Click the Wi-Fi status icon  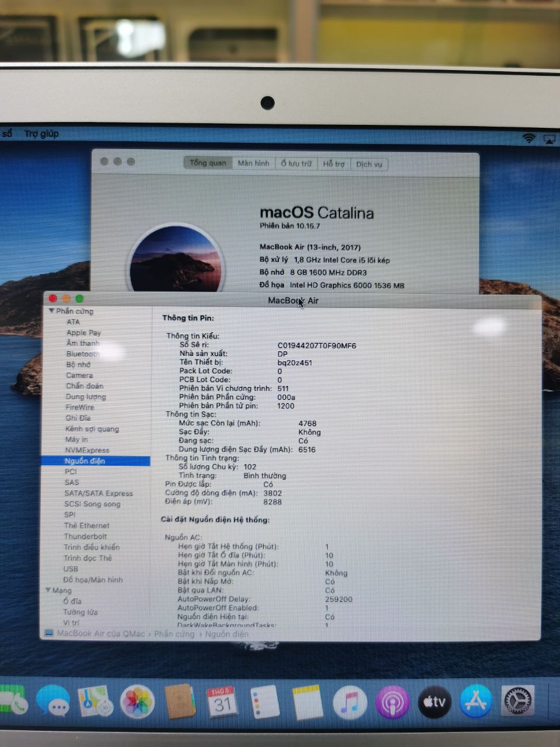point(528,138)
